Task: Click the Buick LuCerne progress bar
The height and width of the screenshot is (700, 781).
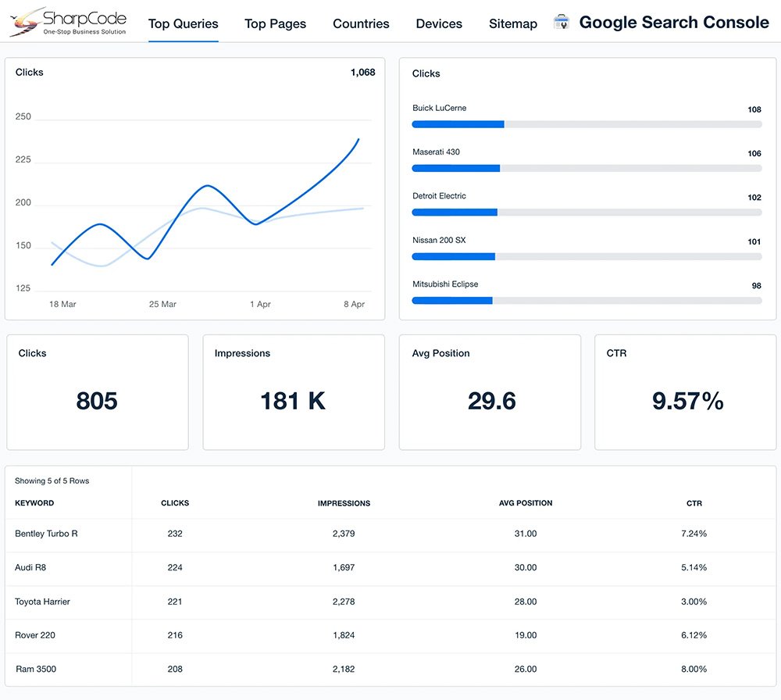Action: [587, 123]
